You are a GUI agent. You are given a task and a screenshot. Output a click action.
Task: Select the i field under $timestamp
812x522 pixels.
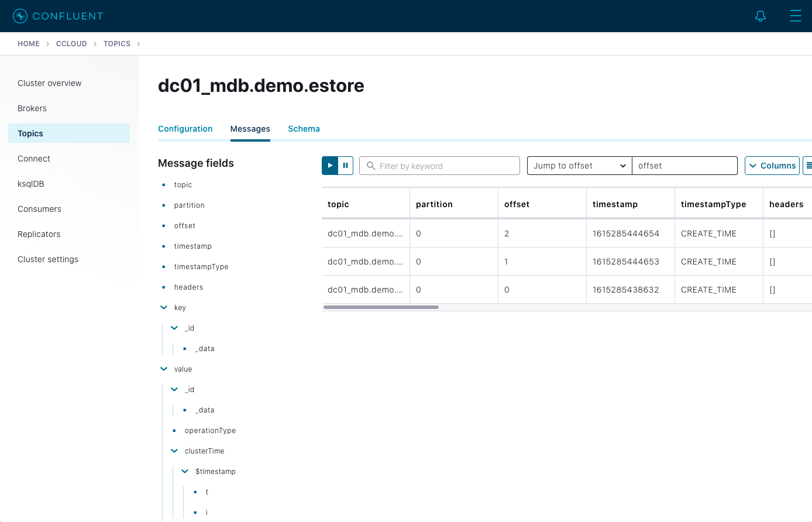(x=207, y=512)
